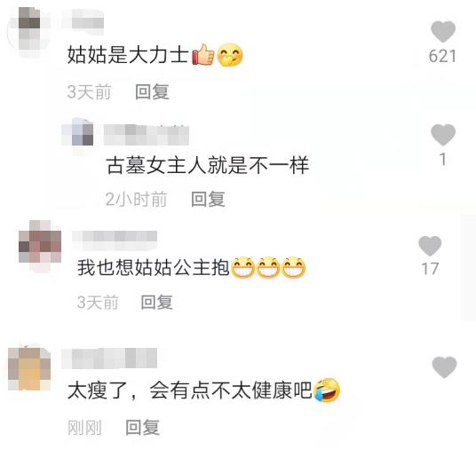Reply to the comment posted 刚刚
Screen dimensions: 476x449
(x=142, y=427)
